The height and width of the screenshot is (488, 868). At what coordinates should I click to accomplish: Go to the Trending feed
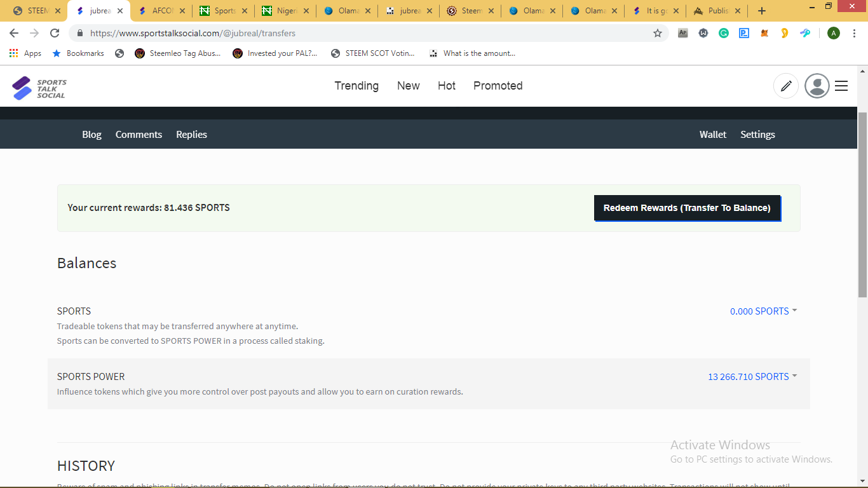tap(356, 86)
